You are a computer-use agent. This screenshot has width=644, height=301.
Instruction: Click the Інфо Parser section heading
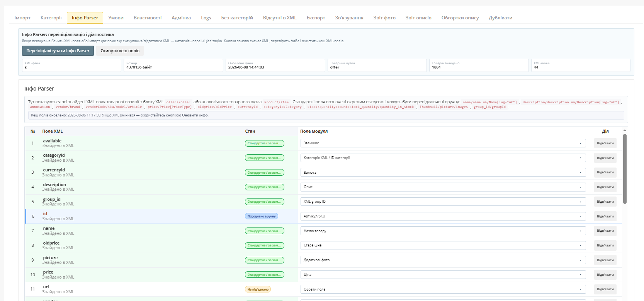[39, 89]
